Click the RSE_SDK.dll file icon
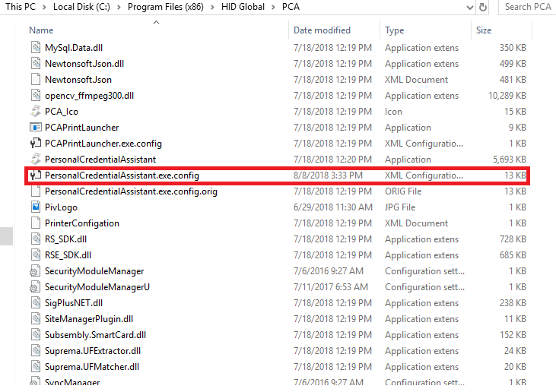The height and width of the screenshot is (392, 556). click(x=36, y=255)
